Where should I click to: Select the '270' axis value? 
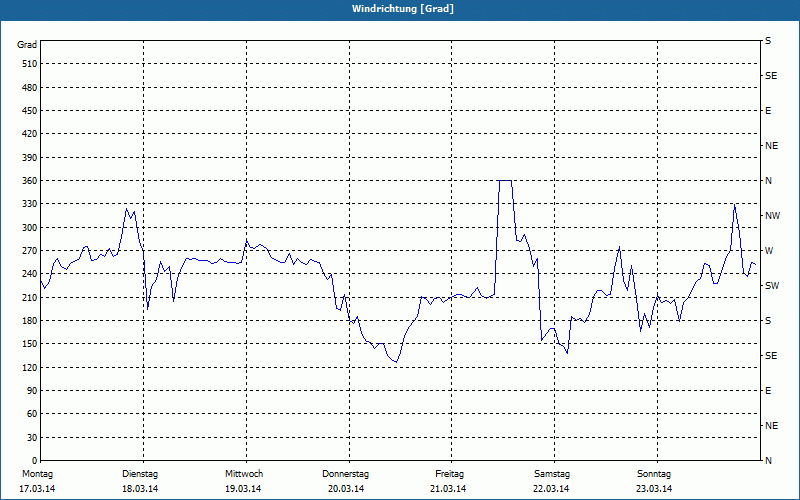pyautogui.click(x=30, y=251)
